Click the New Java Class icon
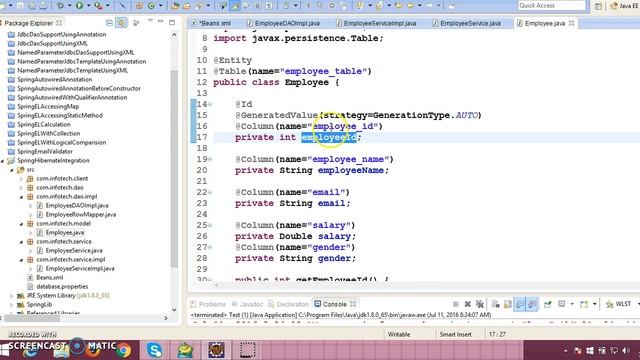 coord(151,6)
